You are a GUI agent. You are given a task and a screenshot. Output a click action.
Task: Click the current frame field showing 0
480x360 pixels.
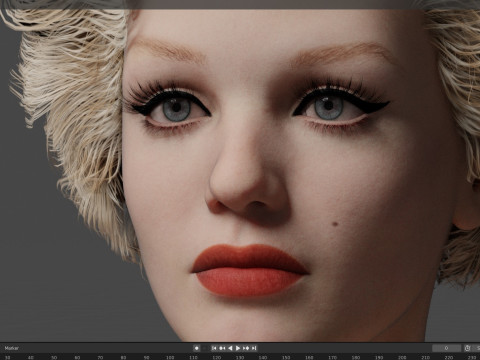pyautogui.click(x=447, y=348)
